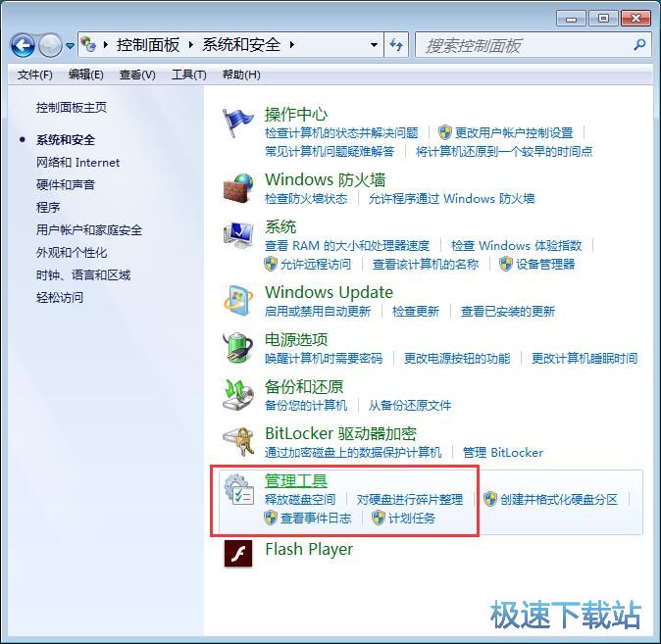661x644 pixels.
Task: Click the Backup and Restore icon
Action: pos(238,395)
